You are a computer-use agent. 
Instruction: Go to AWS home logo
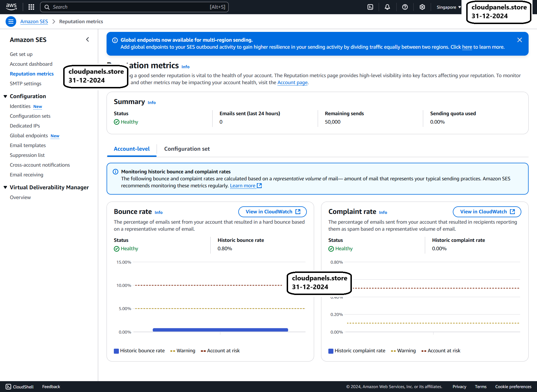11,7
